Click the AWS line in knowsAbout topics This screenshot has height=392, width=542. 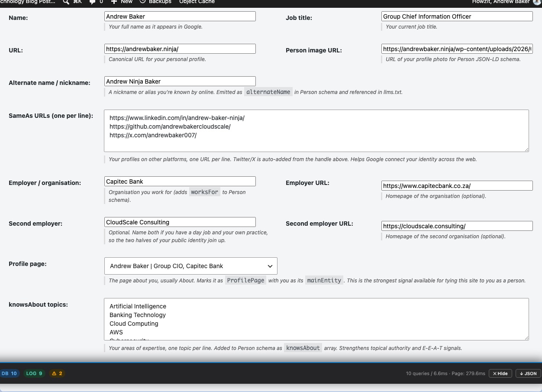[116, 332]
